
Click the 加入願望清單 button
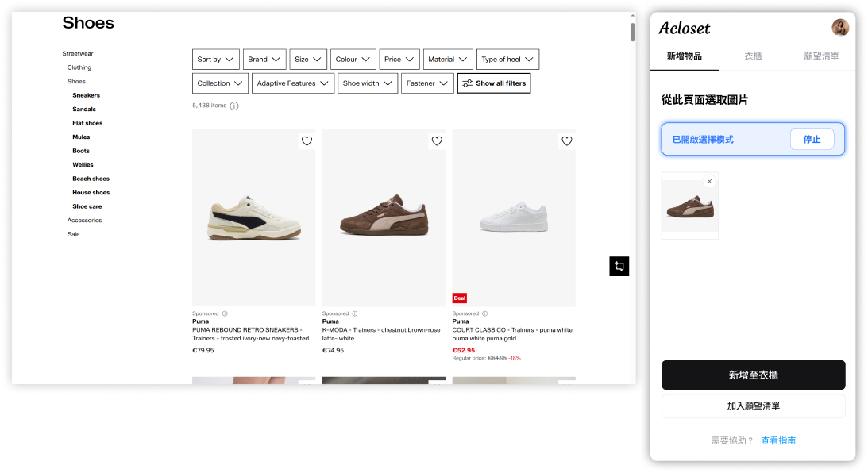754,406
